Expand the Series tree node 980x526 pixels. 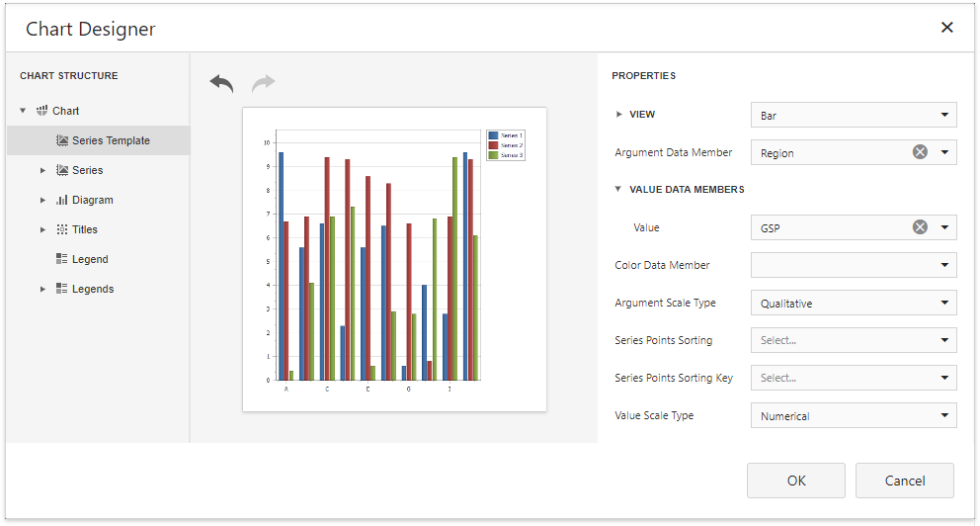point(42,170)
